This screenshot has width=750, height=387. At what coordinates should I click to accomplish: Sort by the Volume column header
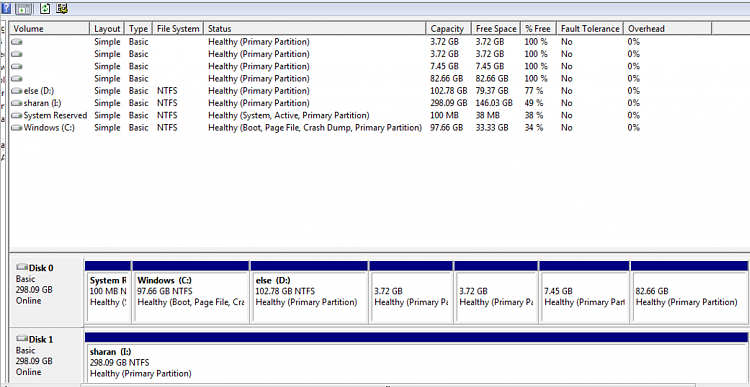coord(50,29)
